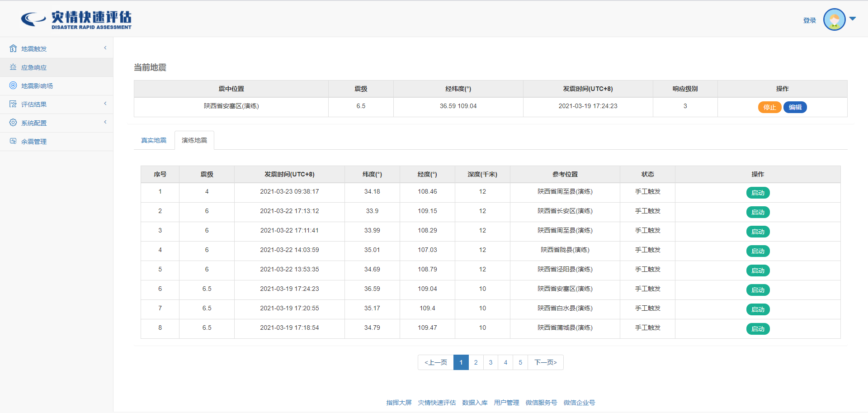Image resolution: width=868 pixels, height=413 pixels.
Task: Open the dropdown arrow beside avatar
Action: [853, 19]
